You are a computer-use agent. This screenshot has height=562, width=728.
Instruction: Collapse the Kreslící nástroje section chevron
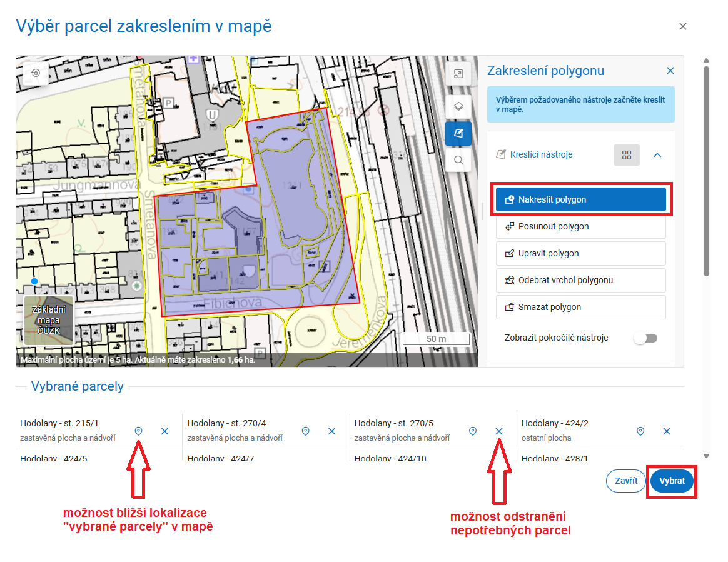[x=657, y=154]
